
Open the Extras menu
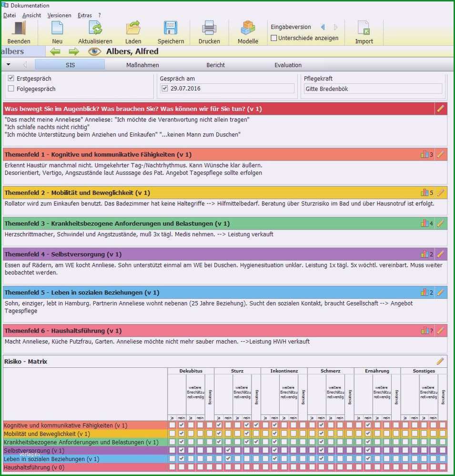85,15
